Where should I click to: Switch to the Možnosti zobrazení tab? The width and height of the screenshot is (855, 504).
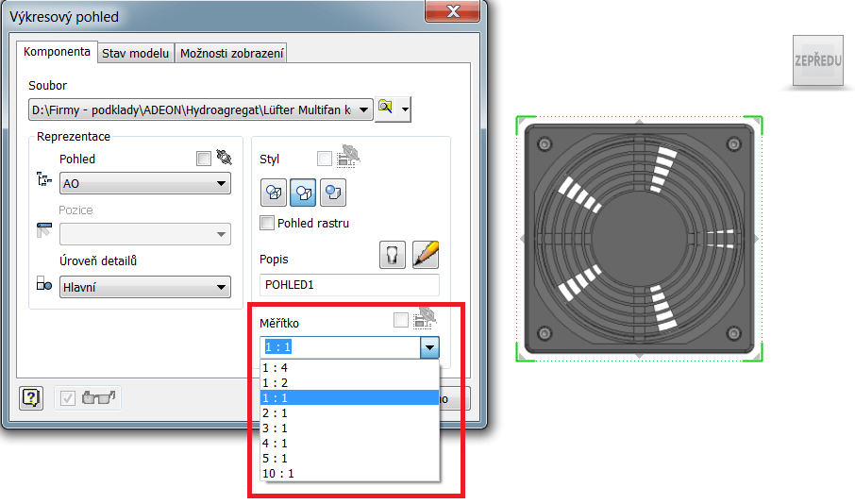point(232,54)
